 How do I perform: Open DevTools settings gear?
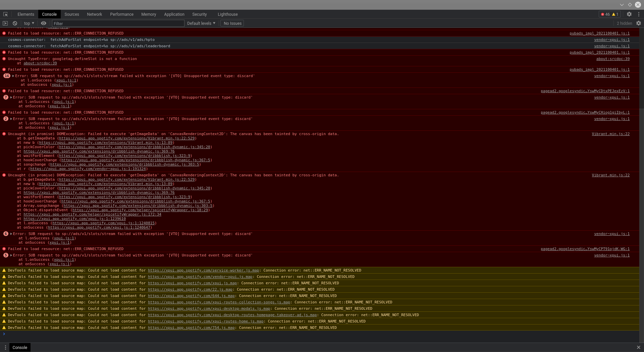point(629,14)
